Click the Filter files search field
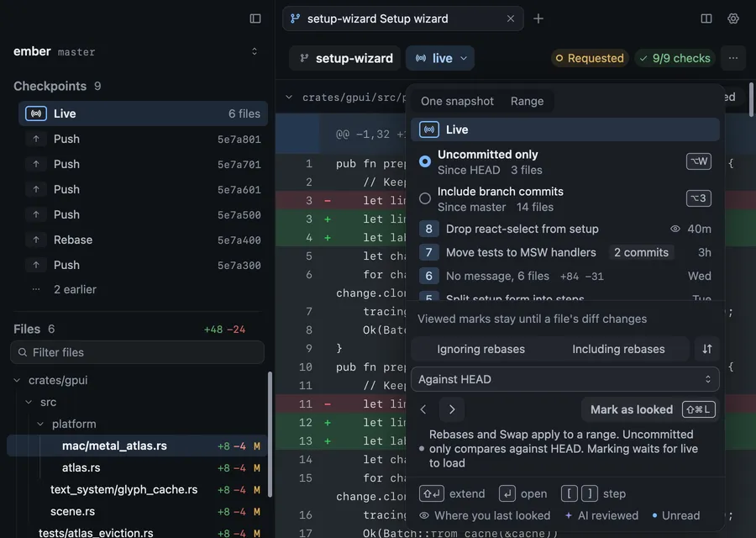The width and height of the screenshot is (756, 538). [138, 352]
